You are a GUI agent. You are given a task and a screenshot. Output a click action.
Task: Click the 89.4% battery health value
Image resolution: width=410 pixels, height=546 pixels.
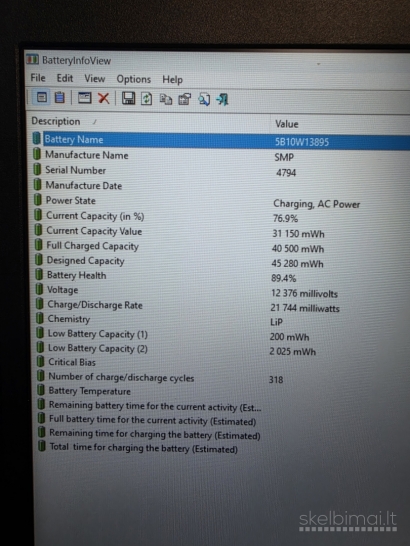click(x=284, y=279)
